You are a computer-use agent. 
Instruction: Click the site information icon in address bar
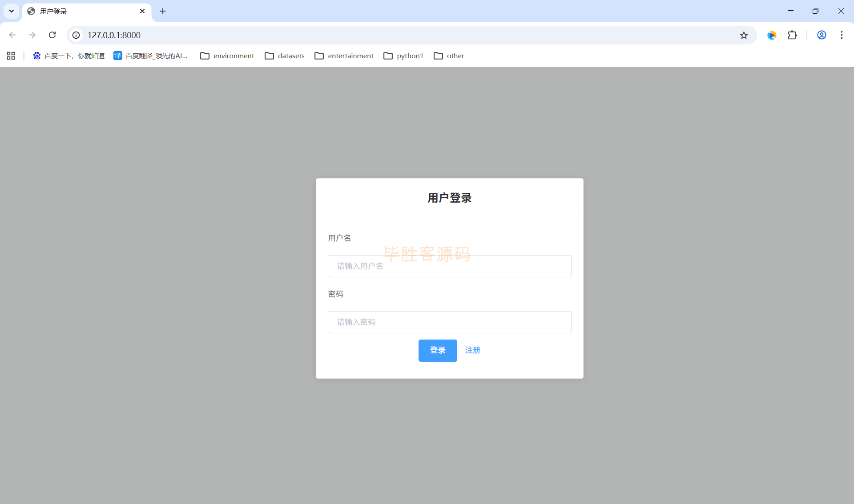pyautogui.click(x=77, y=35)
